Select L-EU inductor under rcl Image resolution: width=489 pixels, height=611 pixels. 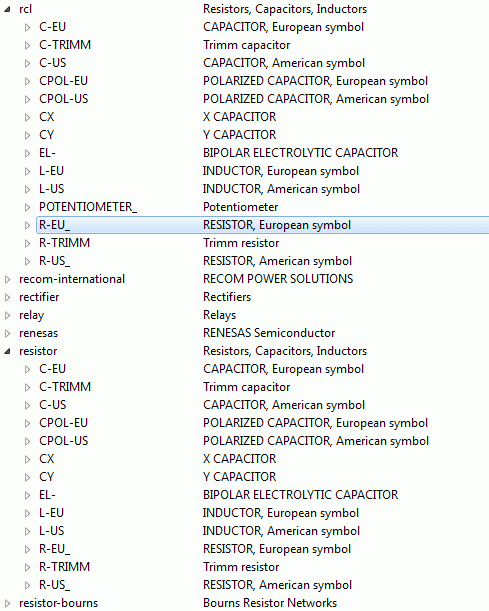pyautogui.click(x=51, y=171)
